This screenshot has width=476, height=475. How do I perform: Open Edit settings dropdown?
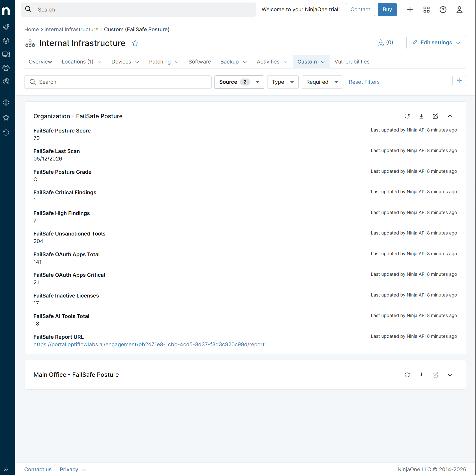tap(436, 43)
